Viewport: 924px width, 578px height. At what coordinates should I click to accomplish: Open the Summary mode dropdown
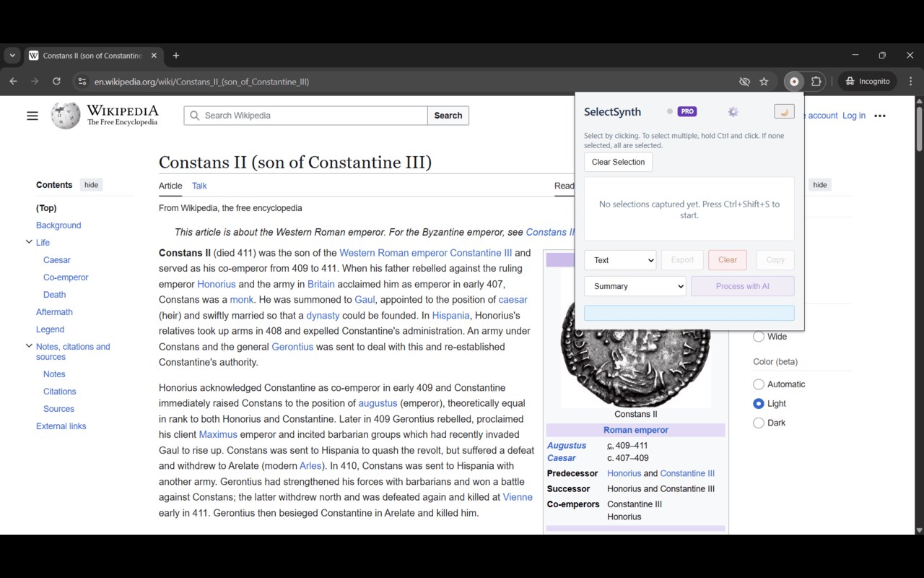[x=635, y=286]
